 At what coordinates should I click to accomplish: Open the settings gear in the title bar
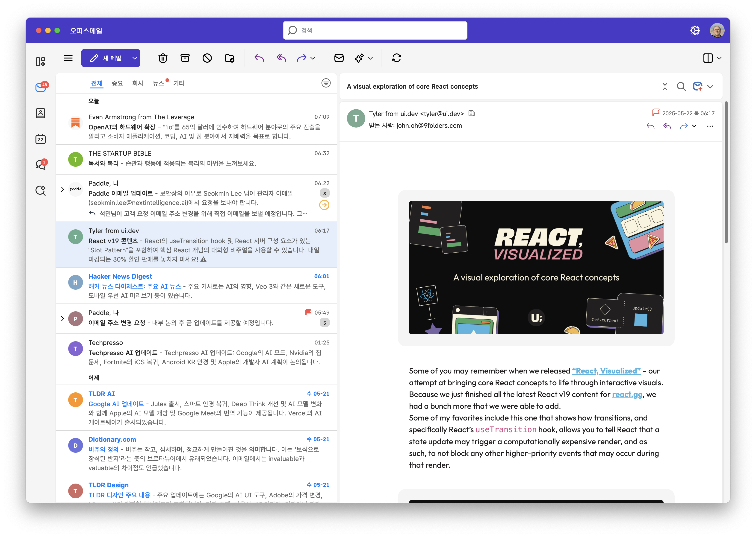(695, 30)
